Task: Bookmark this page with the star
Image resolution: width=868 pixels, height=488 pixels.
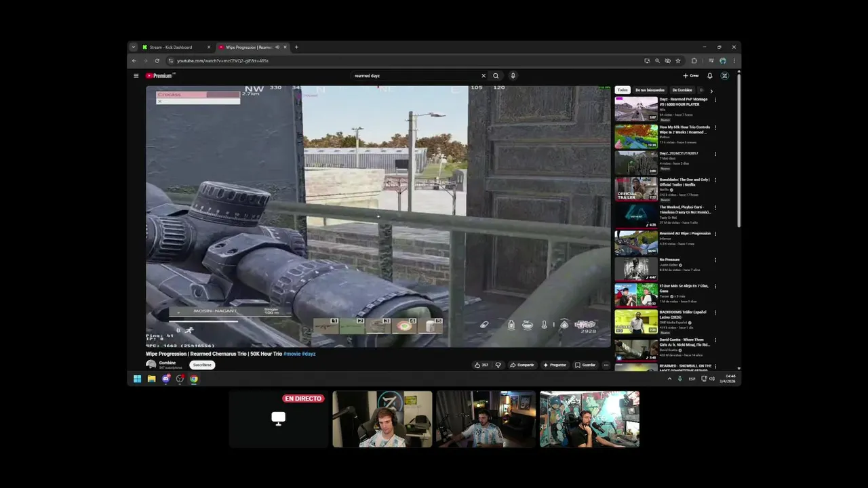Action: 677,60
